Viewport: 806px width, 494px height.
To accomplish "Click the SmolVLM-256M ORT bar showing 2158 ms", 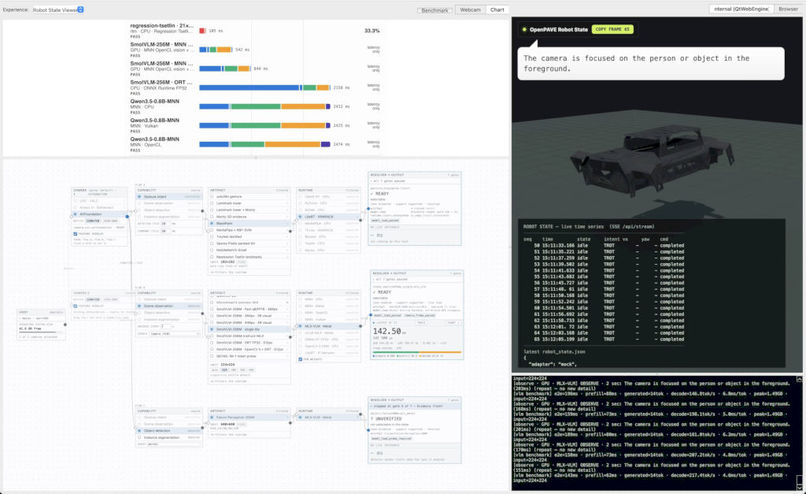I will [x=265, y=88].
